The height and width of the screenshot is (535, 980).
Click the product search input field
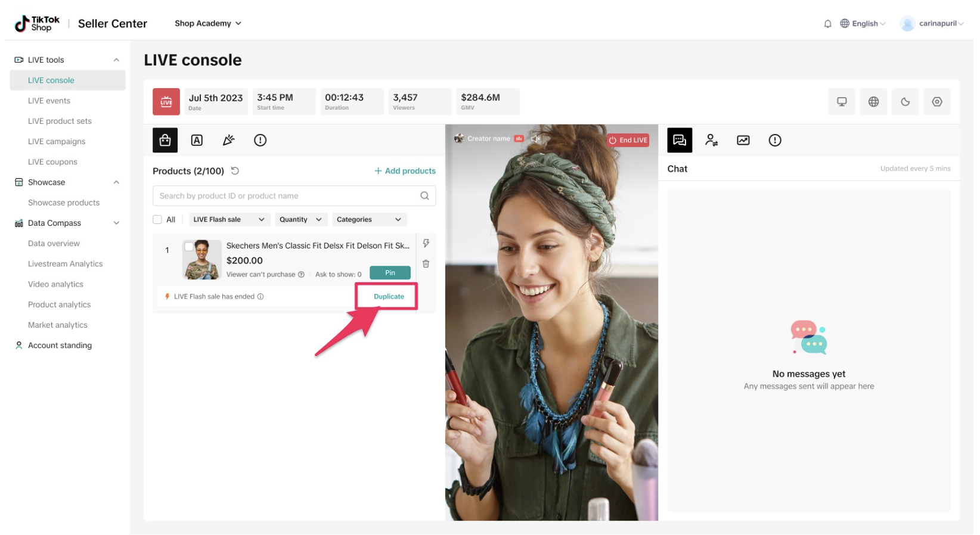(x=287, y=196)
